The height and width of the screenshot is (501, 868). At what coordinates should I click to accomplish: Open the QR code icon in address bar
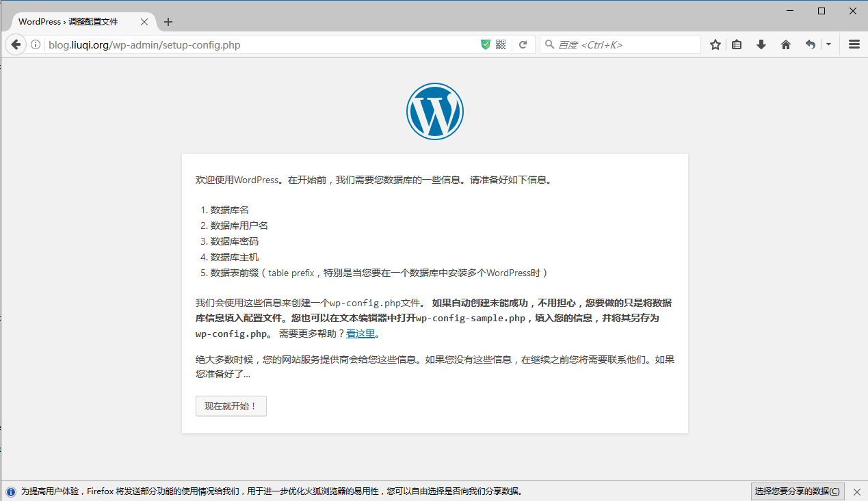pos(501,44)
